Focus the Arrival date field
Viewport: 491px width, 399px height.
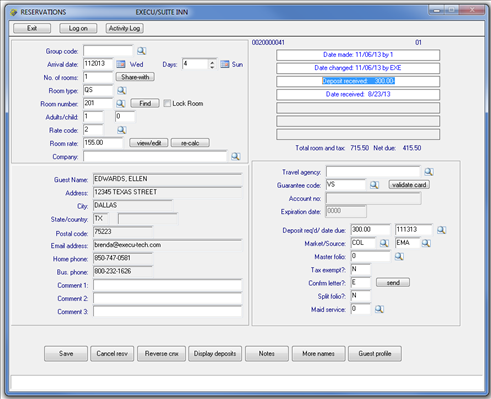[98, 64]
